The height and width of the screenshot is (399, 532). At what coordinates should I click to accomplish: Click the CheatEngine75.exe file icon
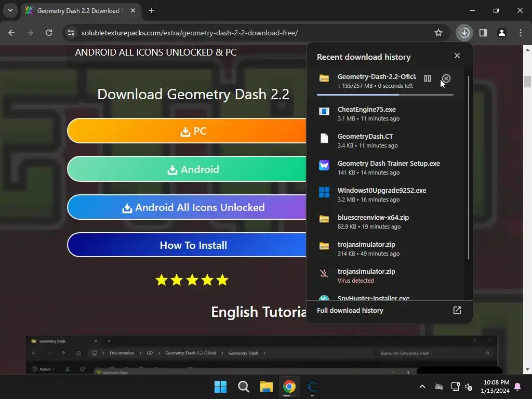pyautogui.click(x=324, y=111)
